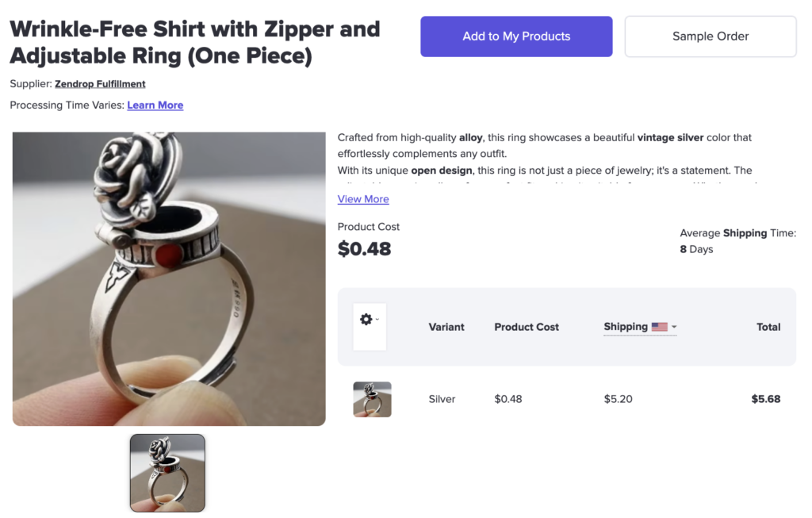Click the Variant column header
Image resolution: width=812 pixels, height=518 pixels.
click(x=446, y=326)
